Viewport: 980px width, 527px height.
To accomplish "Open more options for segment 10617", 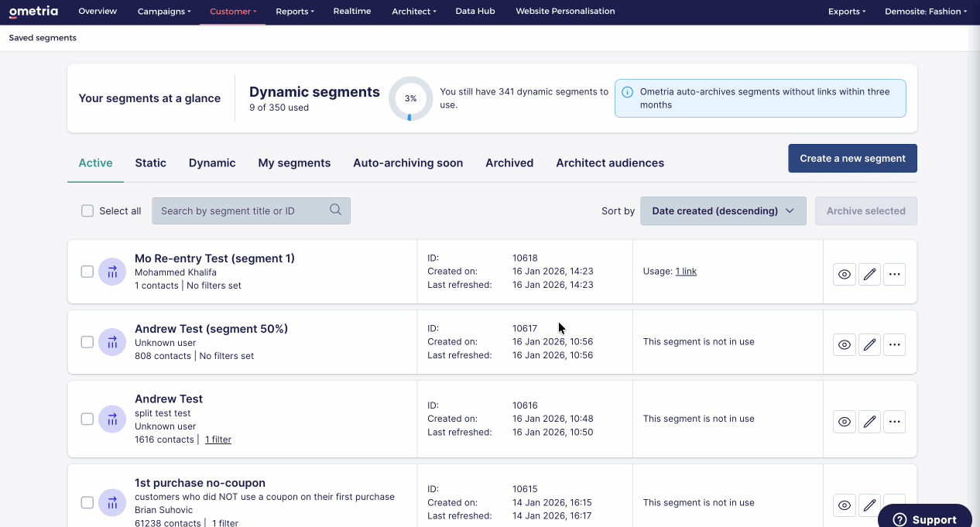I will [894, 344].
